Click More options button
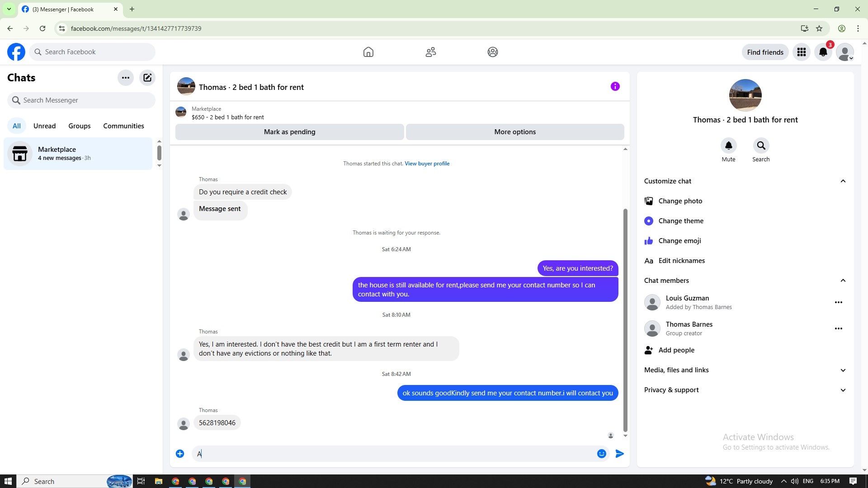The width and height of the screenshot is (868, 488). [x=515, y=132]
